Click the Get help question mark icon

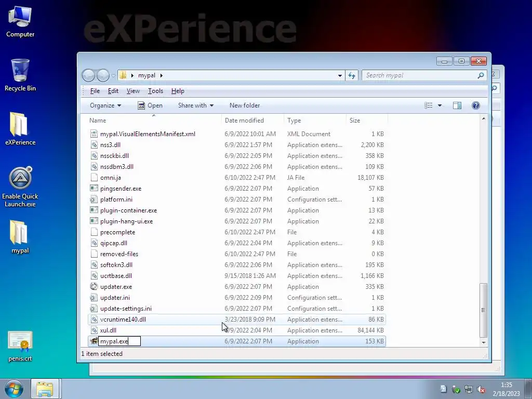click(476, 105)
